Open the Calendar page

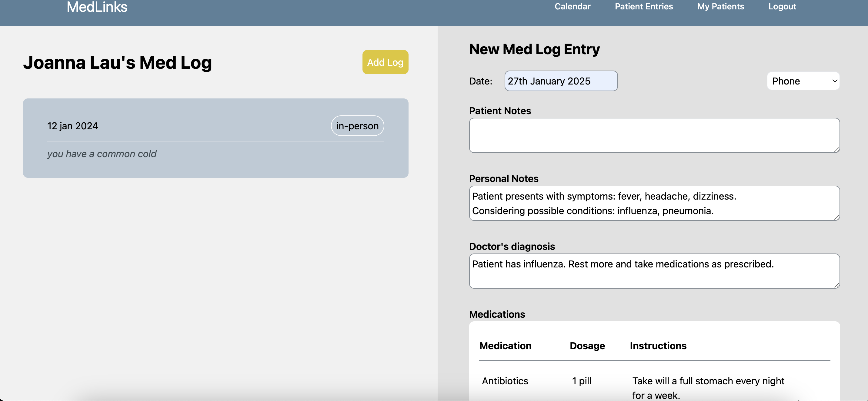coord(572,6)
